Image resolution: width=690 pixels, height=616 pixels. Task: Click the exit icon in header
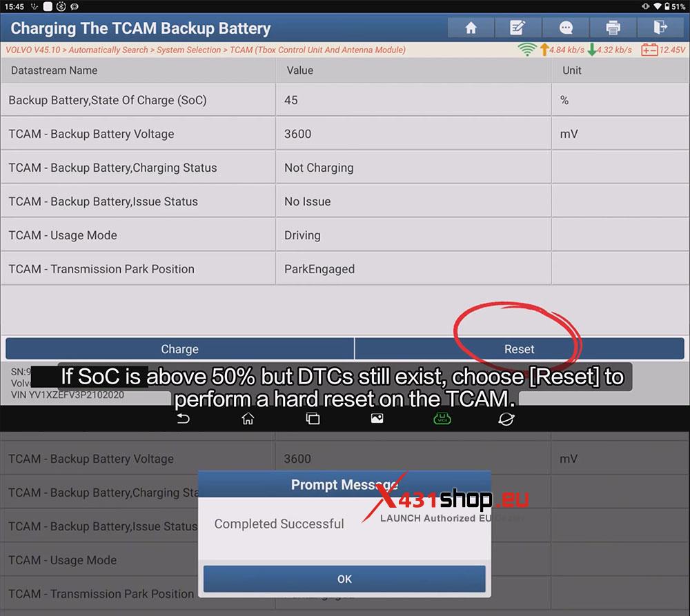660,28
